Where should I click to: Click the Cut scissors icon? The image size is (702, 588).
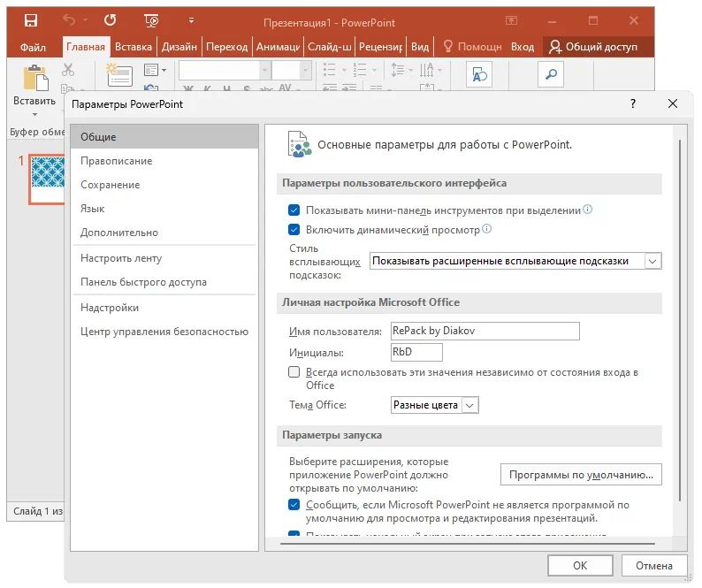68,70
